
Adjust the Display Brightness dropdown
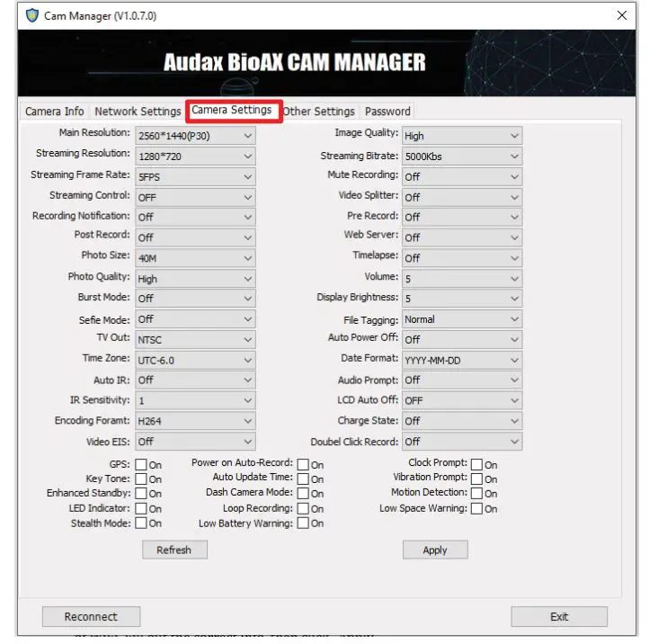(x=462, y=299)
